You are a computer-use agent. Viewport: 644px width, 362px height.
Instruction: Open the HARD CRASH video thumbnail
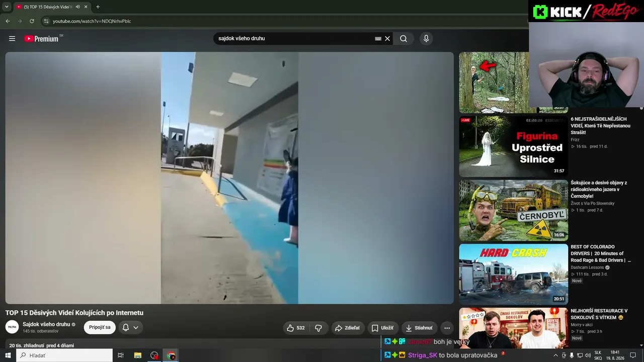click(x=513, y=274)
